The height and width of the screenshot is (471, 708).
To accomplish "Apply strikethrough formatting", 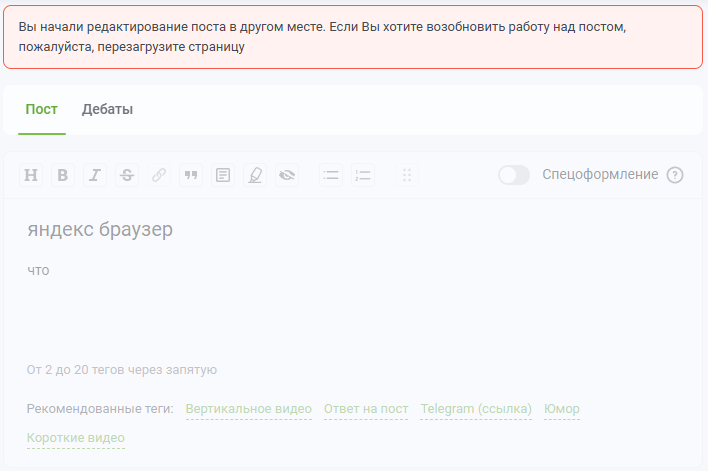I will point(127,175).
